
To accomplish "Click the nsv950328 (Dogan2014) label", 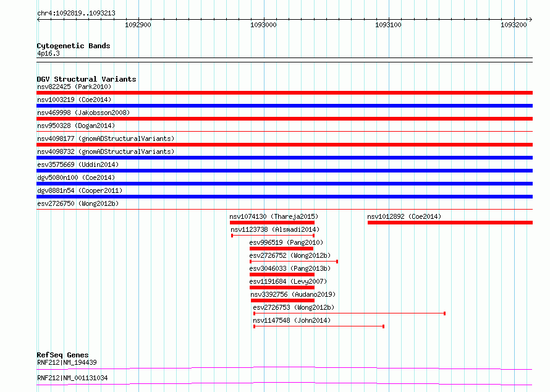I will click(x=76, y=126).
